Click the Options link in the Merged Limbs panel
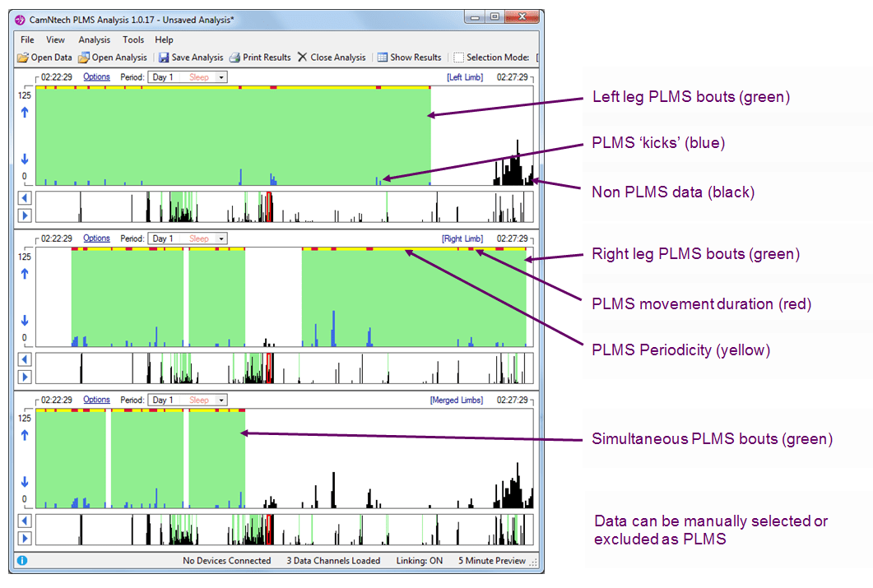 [x=96, y=400]
